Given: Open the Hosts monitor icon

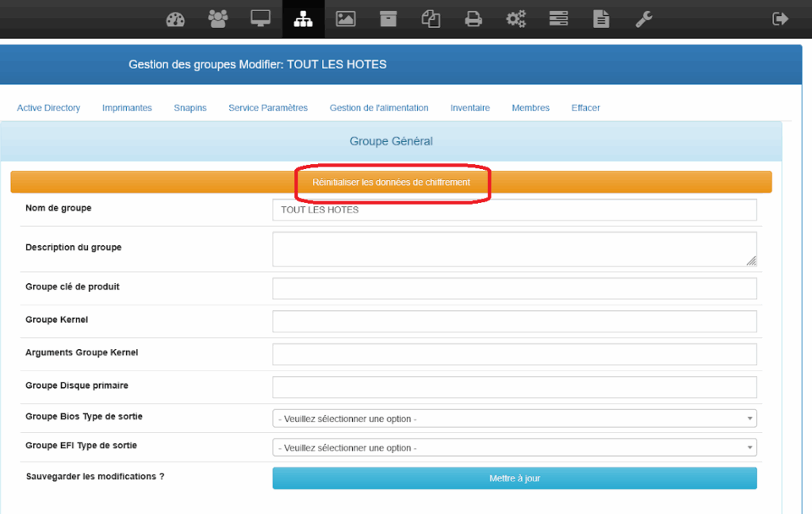Looking at the screenshot, I should tap(261, 19).
